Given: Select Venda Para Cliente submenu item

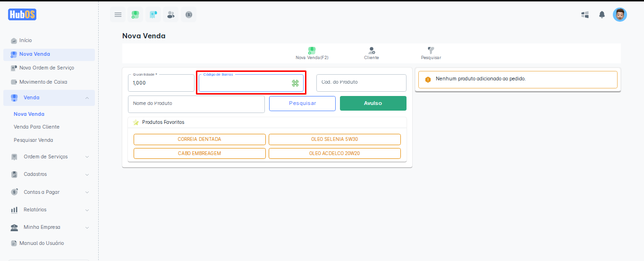Looking at the screenshot, I should tap(36, 127).
